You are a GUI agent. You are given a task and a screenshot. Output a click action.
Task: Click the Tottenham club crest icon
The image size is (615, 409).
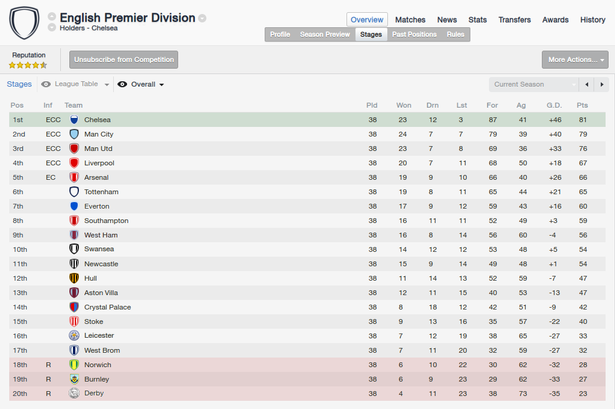74,192
